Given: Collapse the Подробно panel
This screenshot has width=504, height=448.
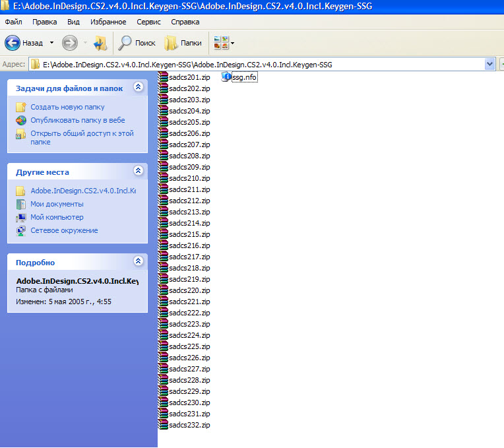Looking at the screenshot, I should 139,261.
